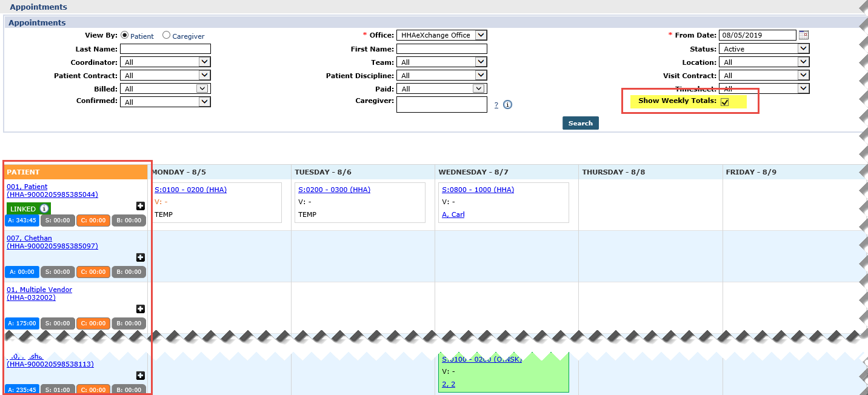Viewport: 868px width, 395px height.
Task: Click the info icon on LINKED badge
Action: click(44, 208)
